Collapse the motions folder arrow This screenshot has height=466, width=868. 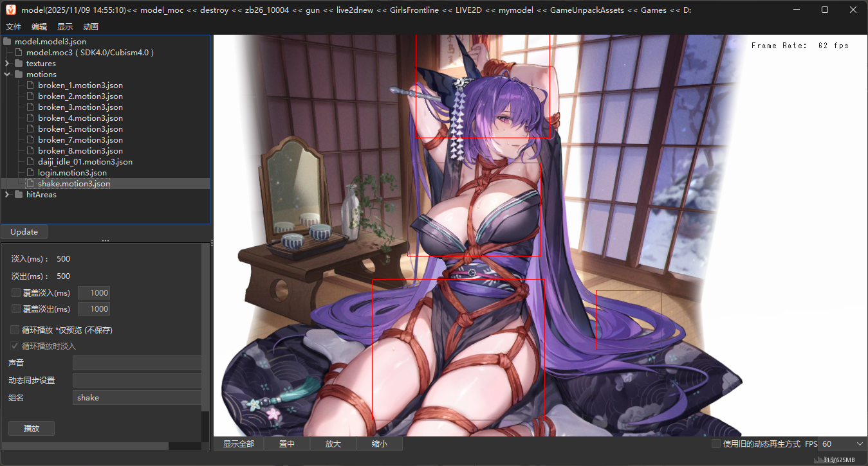click(6, 74)
